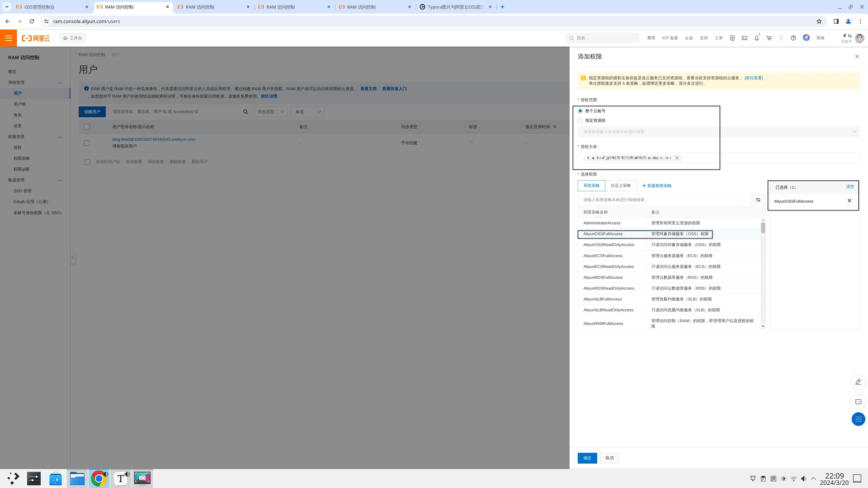Viewport: 868px width, 488px height.
Task: Open the shopping cart icon
Action: coord(769,38)
